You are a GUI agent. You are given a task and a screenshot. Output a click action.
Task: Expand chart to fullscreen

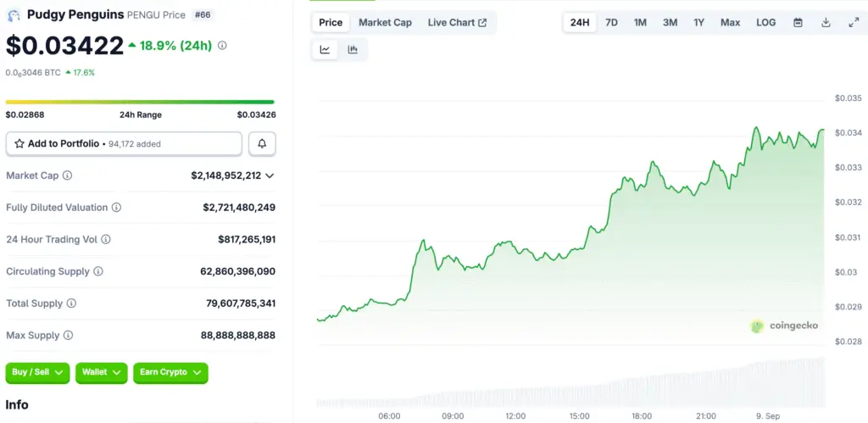pos(854,23)
